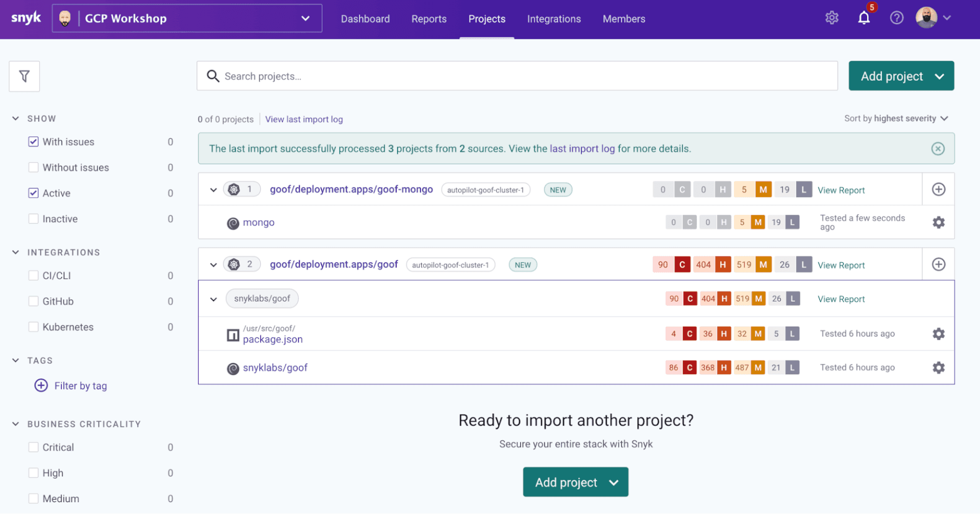Click the snyklabs/goof container image icon
980x514 pixels.
coord(233,369)
